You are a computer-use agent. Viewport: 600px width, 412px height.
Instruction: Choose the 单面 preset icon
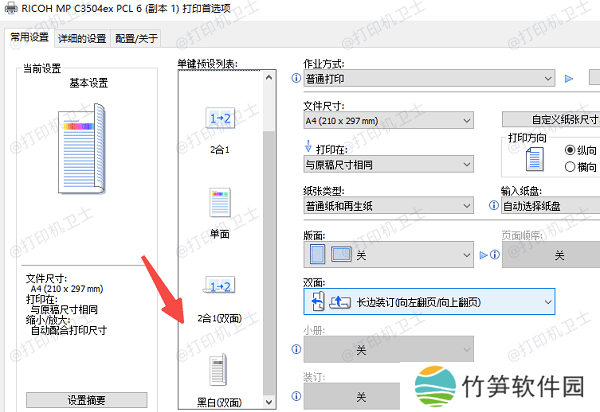pos(219,203)
